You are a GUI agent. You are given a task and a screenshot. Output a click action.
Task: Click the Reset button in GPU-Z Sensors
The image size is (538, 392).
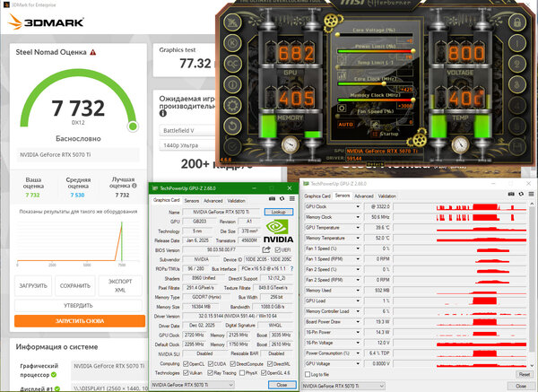pos(525,374)
